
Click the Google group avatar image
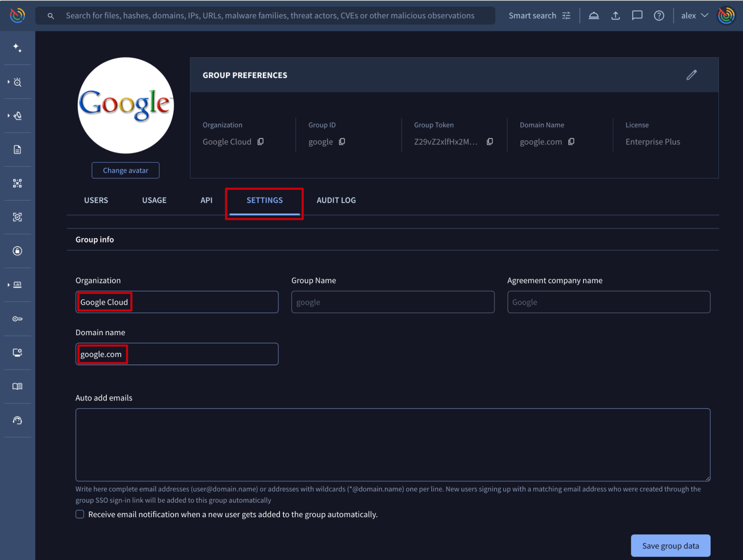(126, 106)
